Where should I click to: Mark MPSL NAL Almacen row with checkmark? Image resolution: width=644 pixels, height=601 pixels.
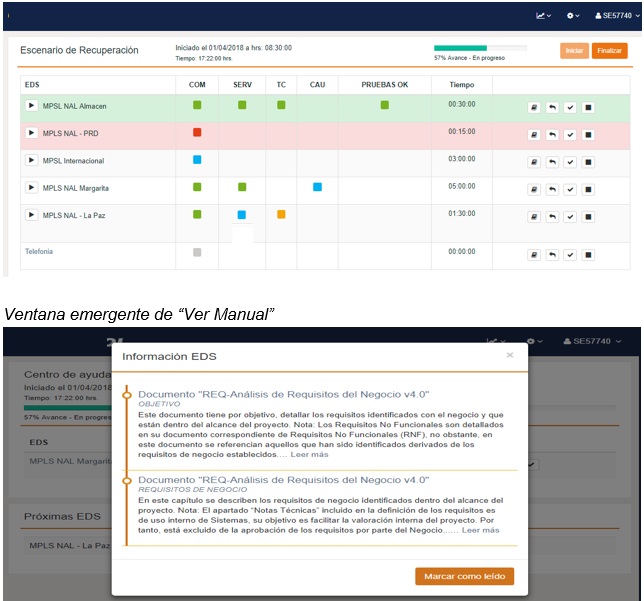(570, 107)
